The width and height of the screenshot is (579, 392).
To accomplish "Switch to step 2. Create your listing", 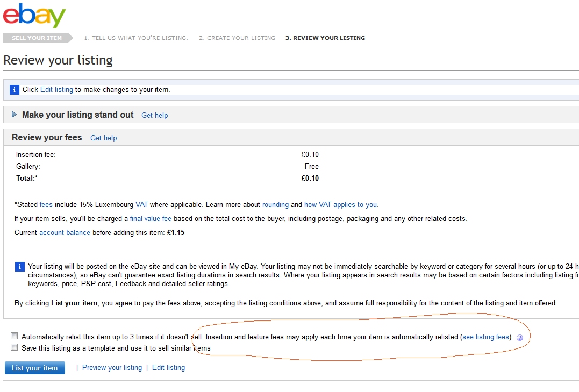I will click(237, 38).
